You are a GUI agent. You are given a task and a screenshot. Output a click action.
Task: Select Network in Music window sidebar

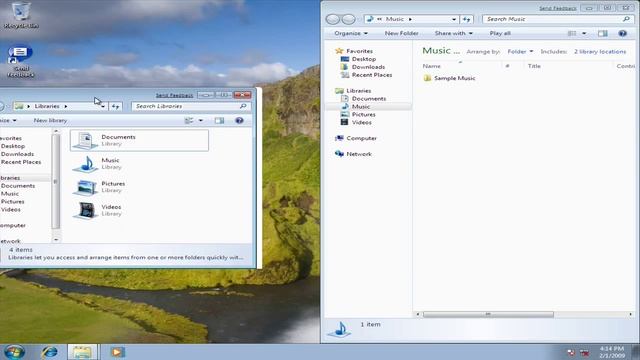pos(359,154)
